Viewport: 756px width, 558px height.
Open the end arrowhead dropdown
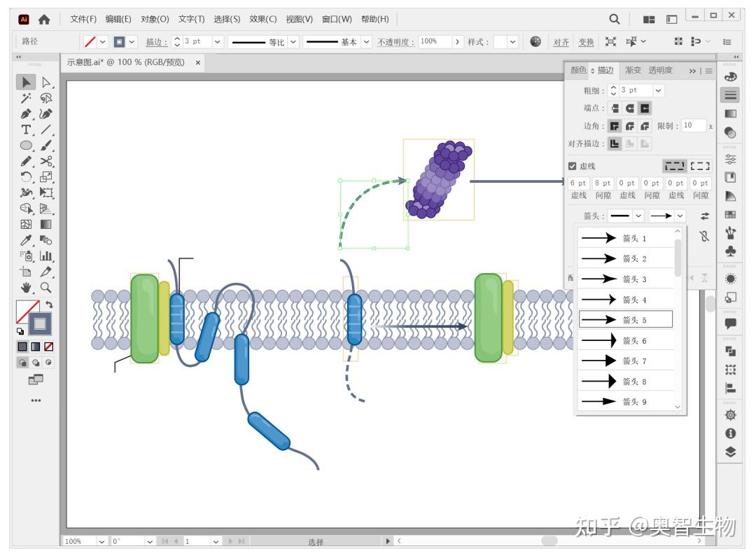[680, 216]
